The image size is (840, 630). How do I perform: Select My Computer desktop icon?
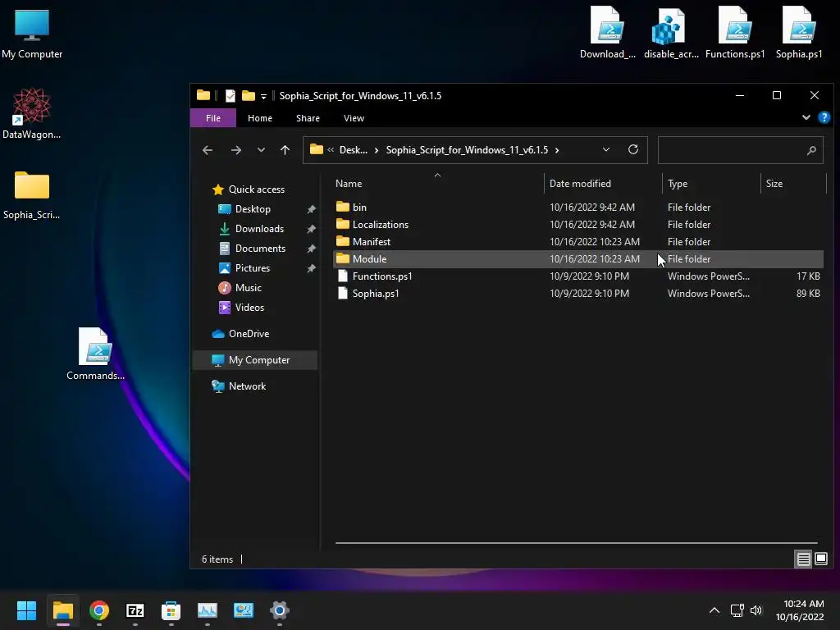pos(32,34)
